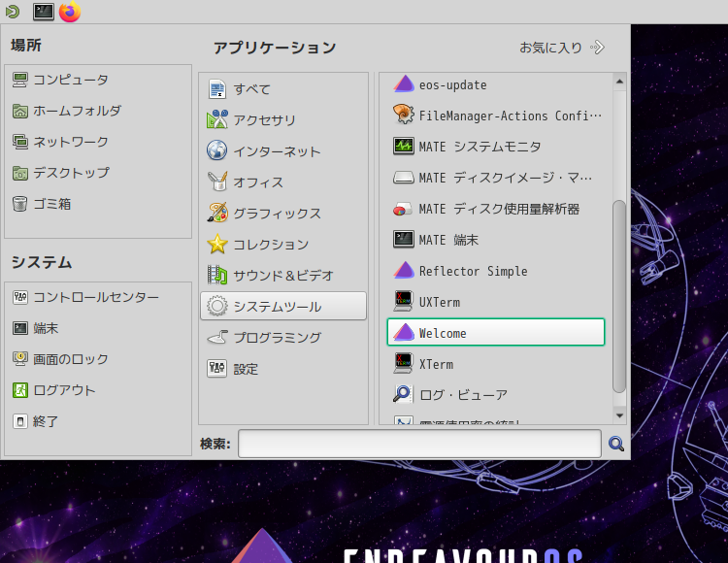Click the application list scrollbar thumb
728x563 pixels.
(619, 296)
